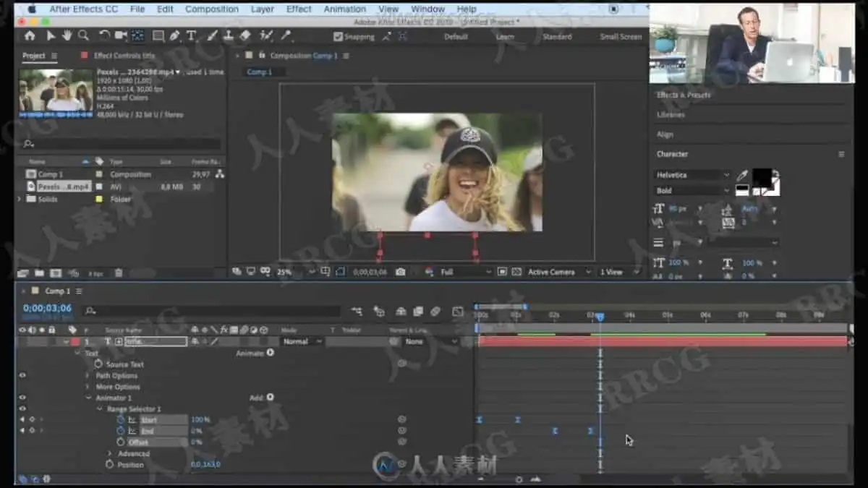Open the Helvetica font family dropdown
Viewport: 868px width, 488px height.
693,175
